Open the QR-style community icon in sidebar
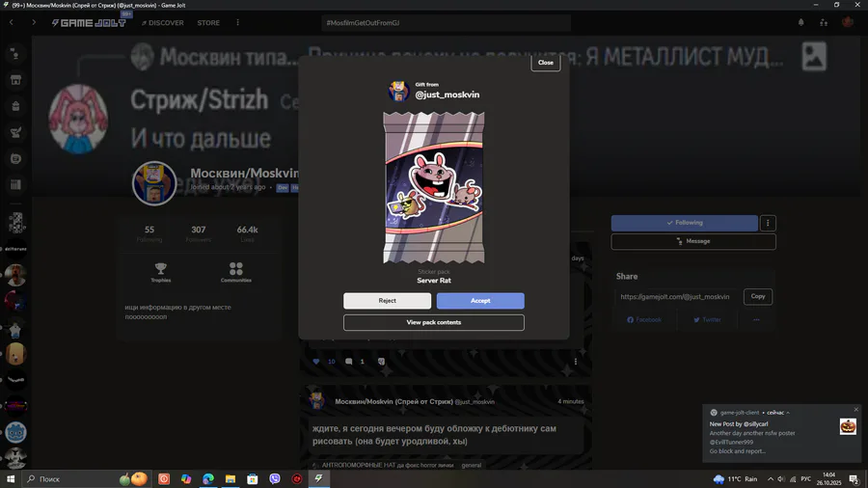 click(x=16, y=223)
